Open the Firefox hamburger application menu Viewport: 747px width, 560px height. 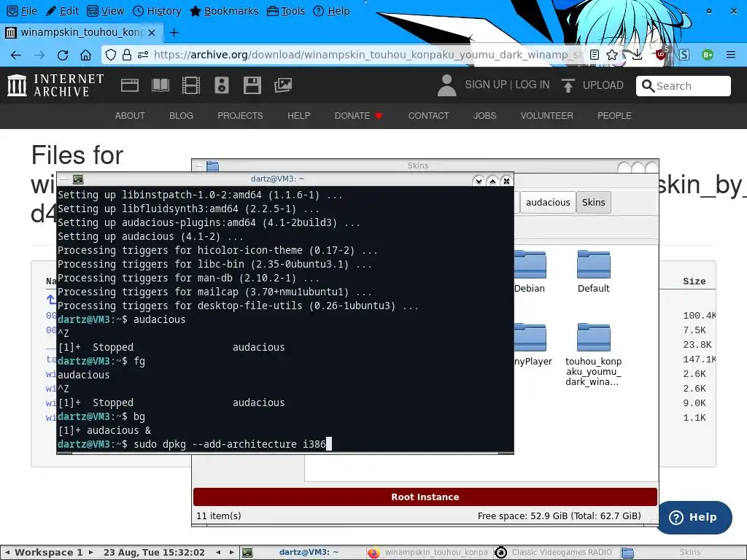click(x=731, y=55)
